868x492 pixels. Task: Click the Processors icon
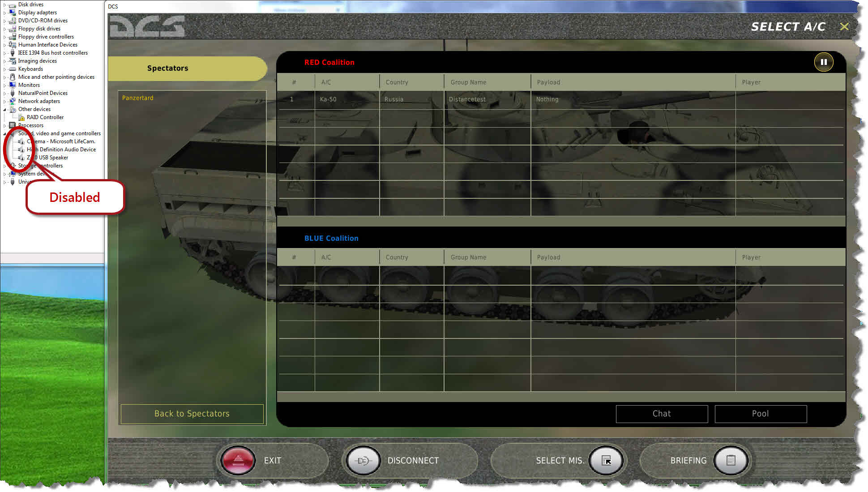pyautogui.click(x=13, y=125)
